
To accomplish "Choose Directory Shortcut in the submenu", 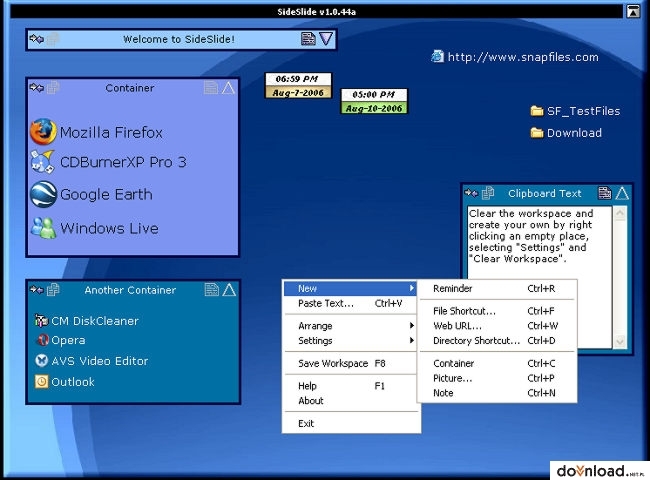I will pos(497,341).
